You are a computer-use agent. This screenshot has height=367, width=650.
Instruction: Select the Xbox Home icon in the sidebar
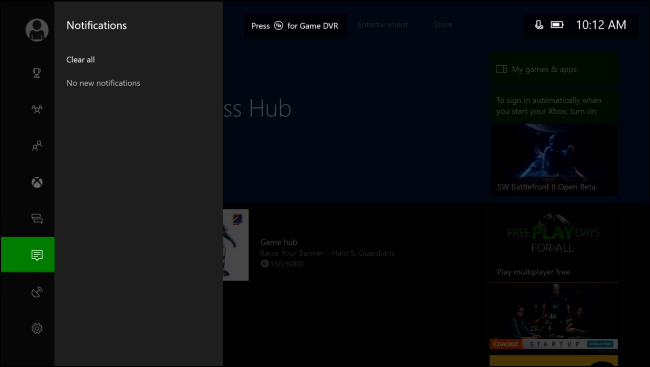click(37, 182)
